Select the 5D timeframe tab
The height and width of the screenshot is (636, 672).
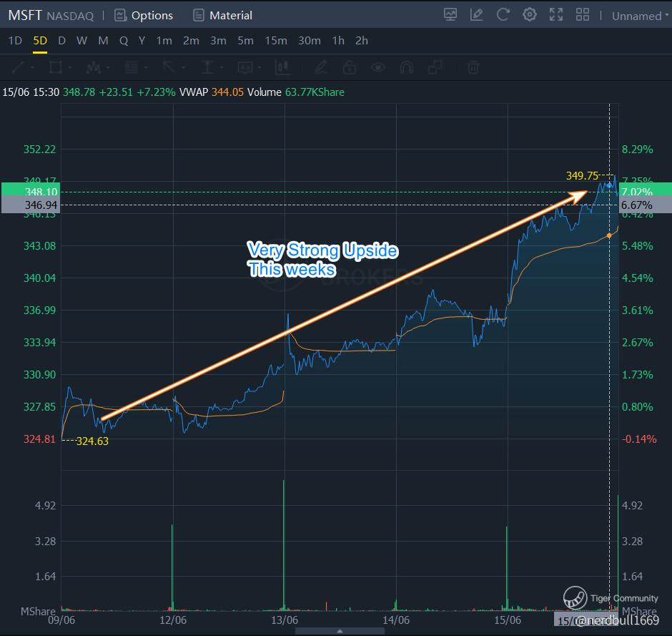[40, 41]
